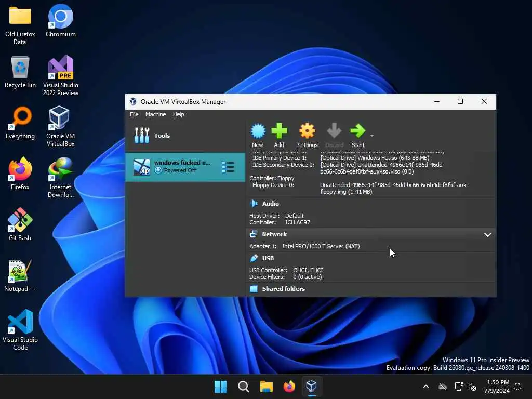The image size is (532, 399).
Task: Open the Machine menu
Action: 156,114
